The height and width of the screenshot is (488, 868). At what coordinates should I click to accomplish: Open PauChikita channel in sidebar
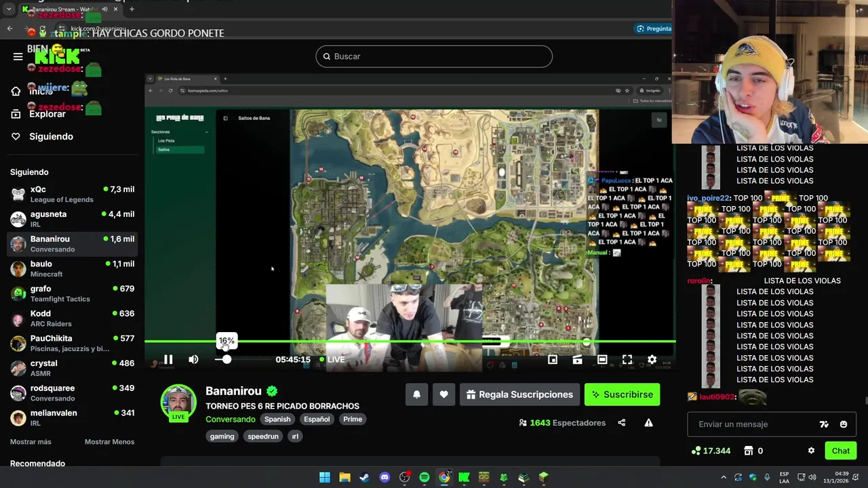click(72, 344)
